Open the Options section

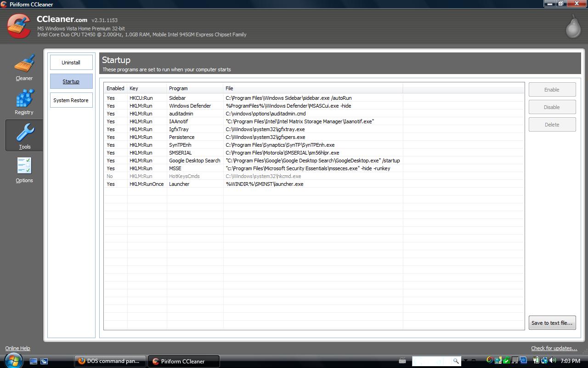point(24,170)
